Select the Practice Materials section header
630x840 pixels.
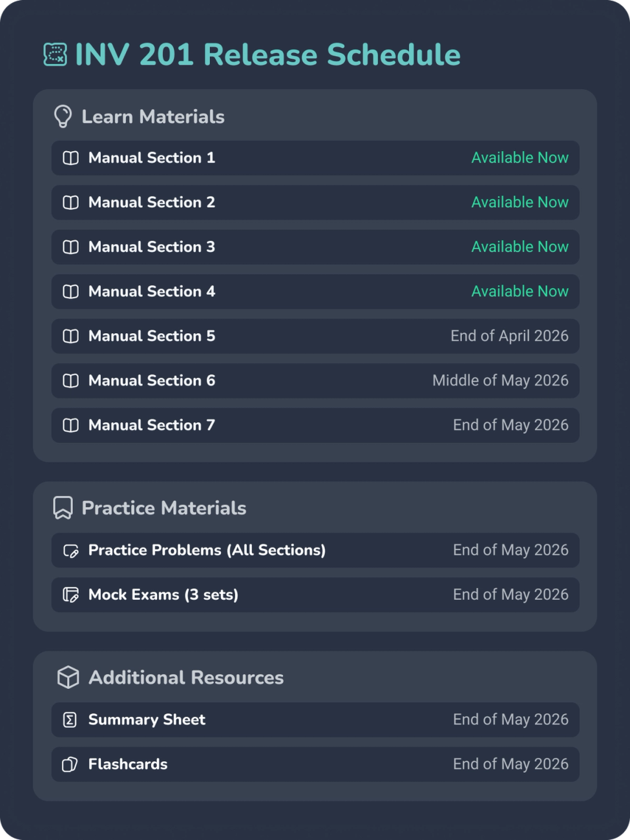point(163,508)
